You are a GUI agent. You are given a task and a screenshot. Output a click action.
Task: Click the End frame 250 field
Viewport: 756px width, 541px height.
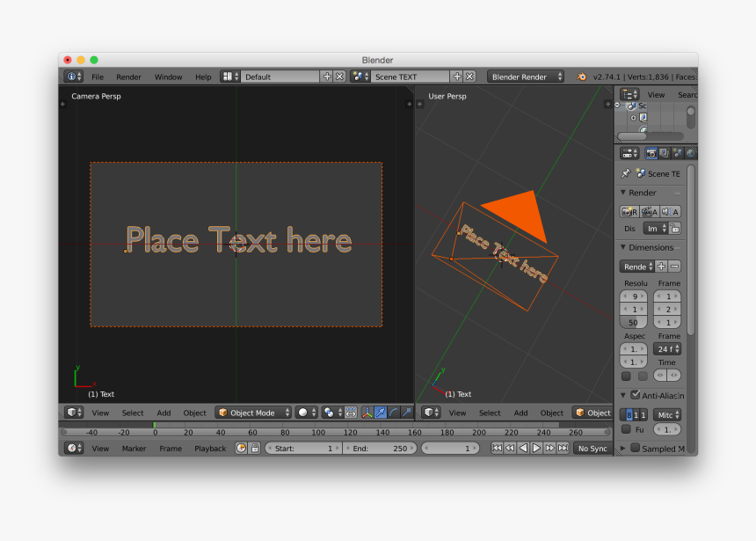380,449
